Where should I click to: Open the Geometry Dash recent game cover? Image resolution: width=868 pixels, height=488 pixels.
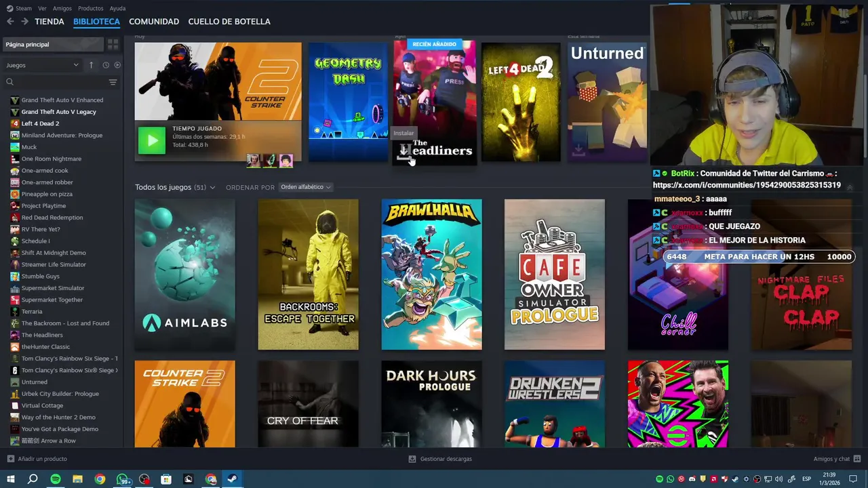tap(348, 102)
